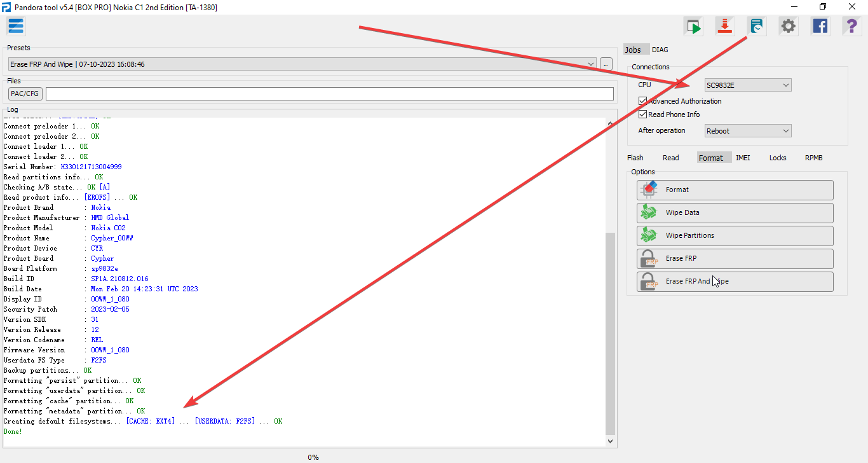
Task: Click the Format option button
Action: (x=735, y=190)
